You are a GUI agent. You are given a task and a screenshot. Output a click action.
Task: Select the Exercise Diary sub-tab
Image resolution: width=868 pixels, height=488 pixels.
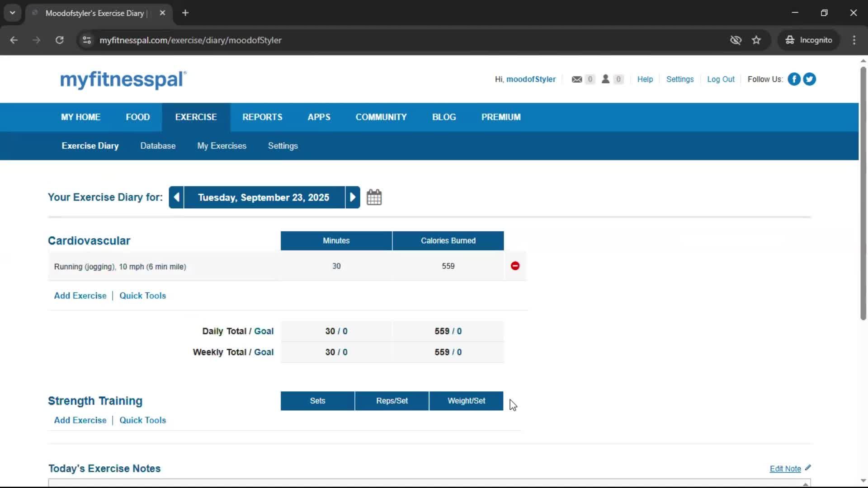[x=90, y=146]
